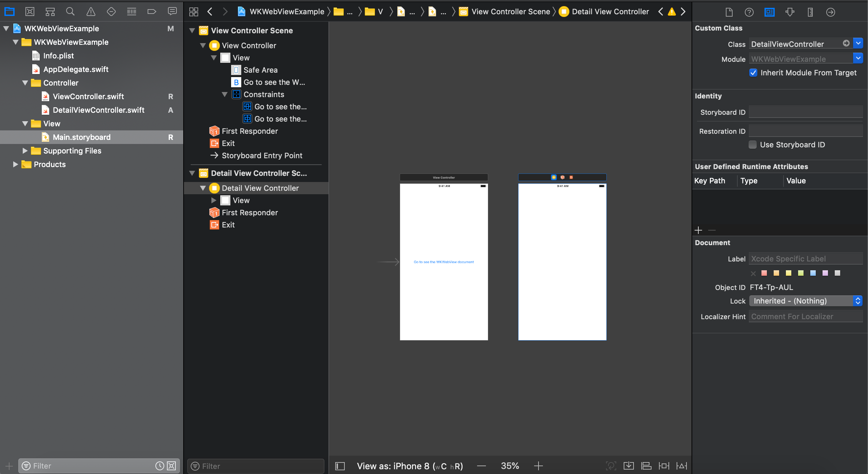Uncheck Inherit Module From Target
This screenshot has width=868, height=474.
pyautogui.click(x=753, y=73)
